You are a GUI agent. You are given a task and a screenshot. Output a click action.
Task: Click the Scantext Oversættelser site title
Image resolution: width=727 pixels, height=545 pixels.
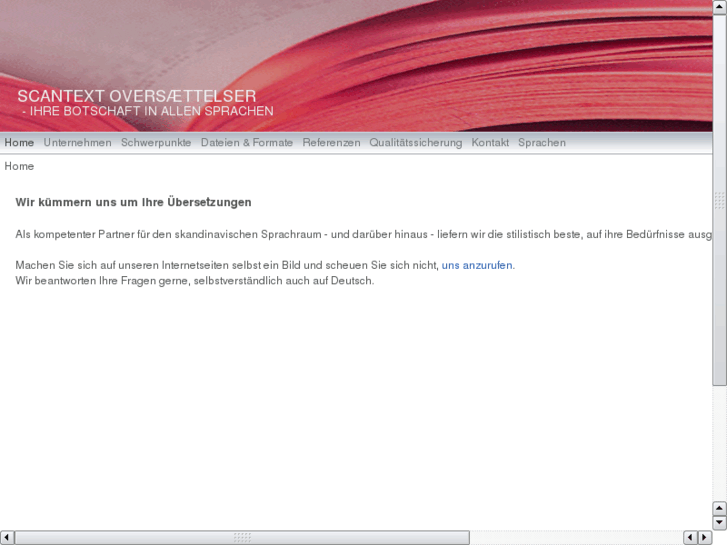click(x=137, y=96)
